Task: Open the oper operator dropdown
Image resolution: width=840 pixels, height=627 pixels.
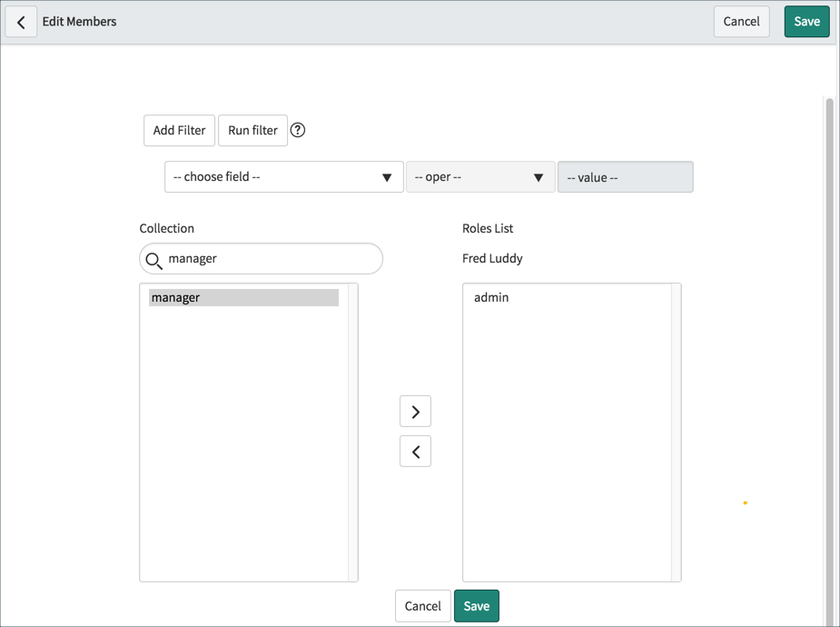Action: click(x=480, y=177)
